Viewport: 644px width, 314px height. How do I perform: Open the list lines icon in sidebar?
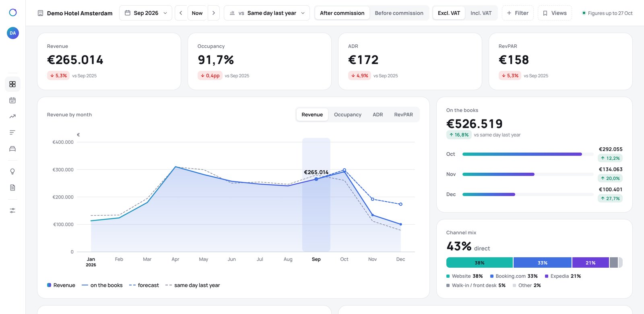coord(12,132)
